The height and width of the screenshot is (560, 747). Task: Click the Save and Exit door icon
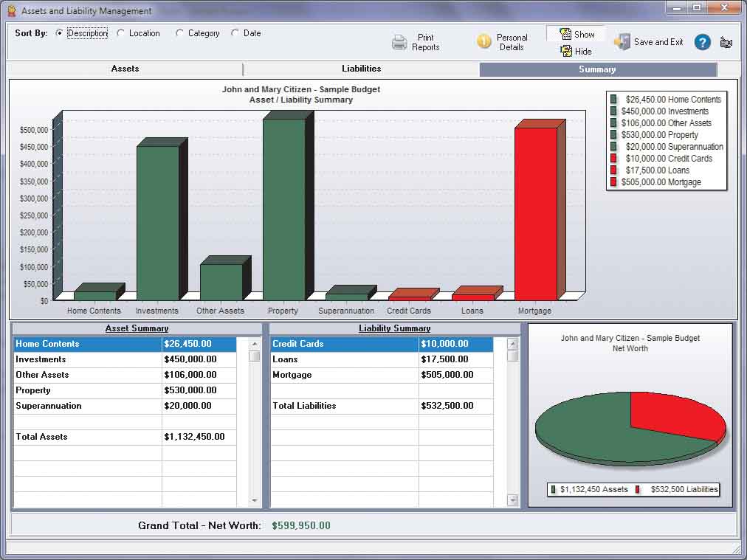click(x=622, y=42)
